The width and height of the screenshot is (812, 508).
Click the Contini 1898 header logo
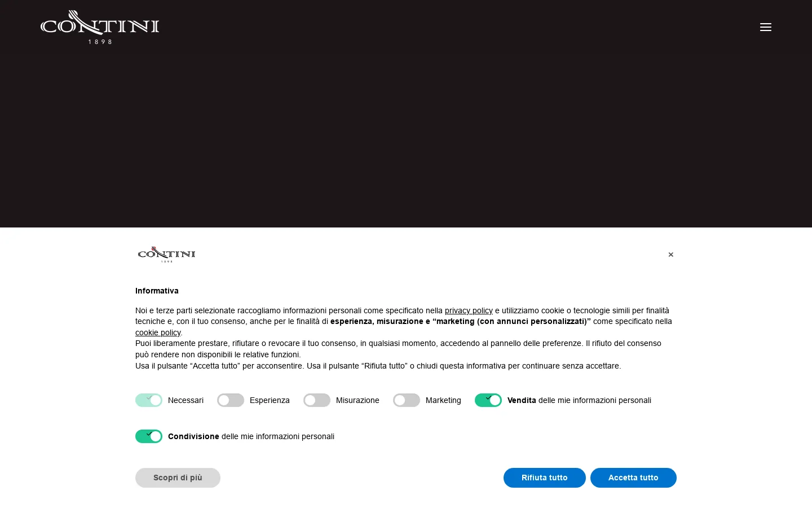click(x=100, y=27)
